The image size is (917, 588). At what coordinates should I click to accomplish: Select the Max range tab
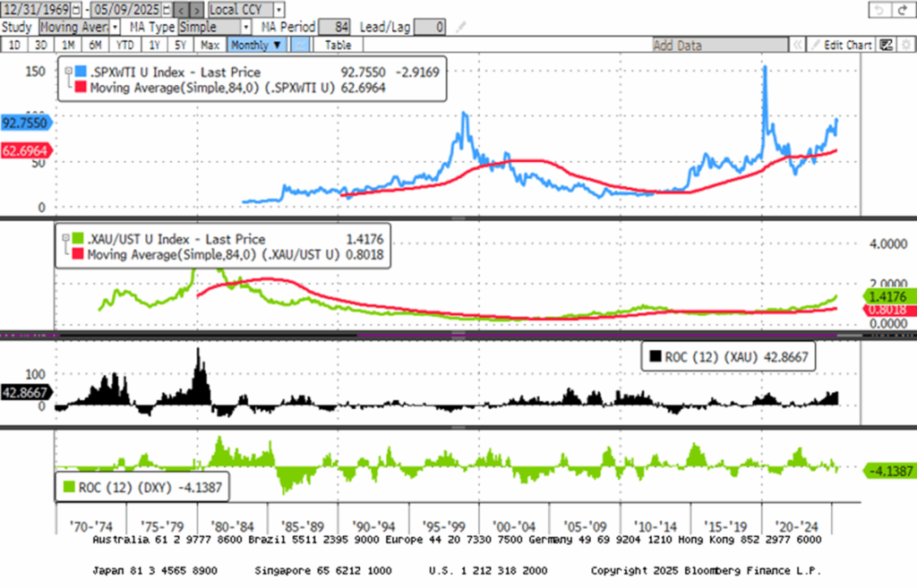click(210, 45)
